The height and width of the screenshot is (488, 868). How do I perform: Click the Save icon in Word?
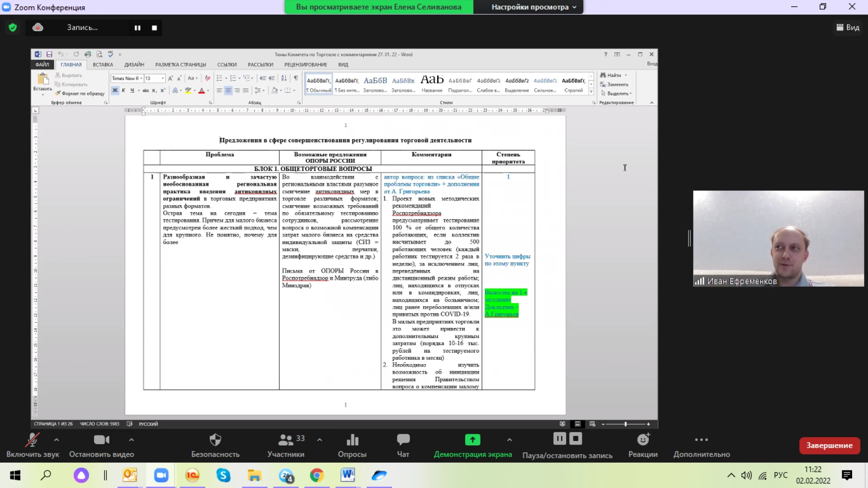[49, 54]
